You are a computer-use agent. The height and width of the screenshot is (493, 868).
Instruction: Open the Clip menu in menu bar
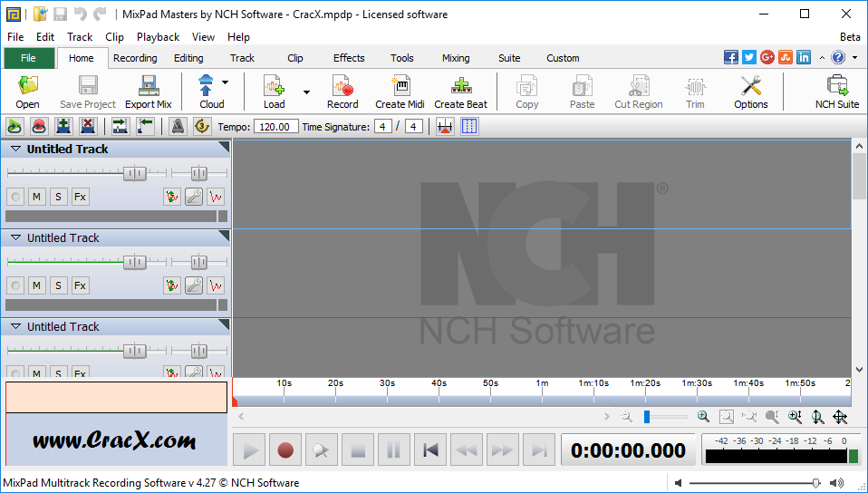point(114,36)
